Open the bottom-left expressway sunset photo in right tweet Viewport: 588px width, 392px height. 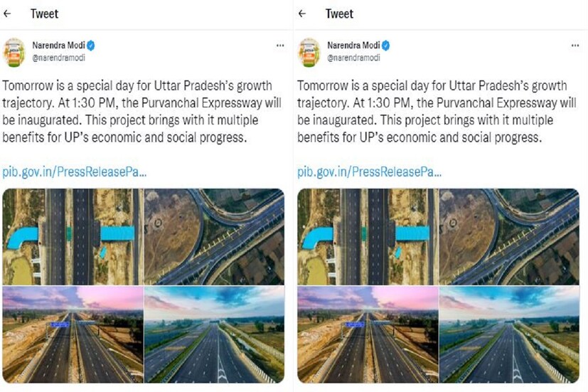click(367, 334)
